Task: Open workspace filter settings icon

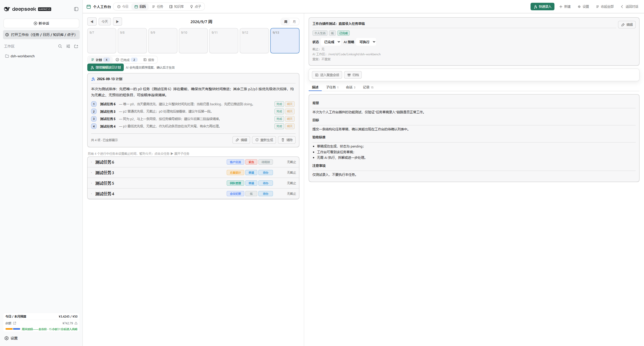Action: click(x=68, y=46)
